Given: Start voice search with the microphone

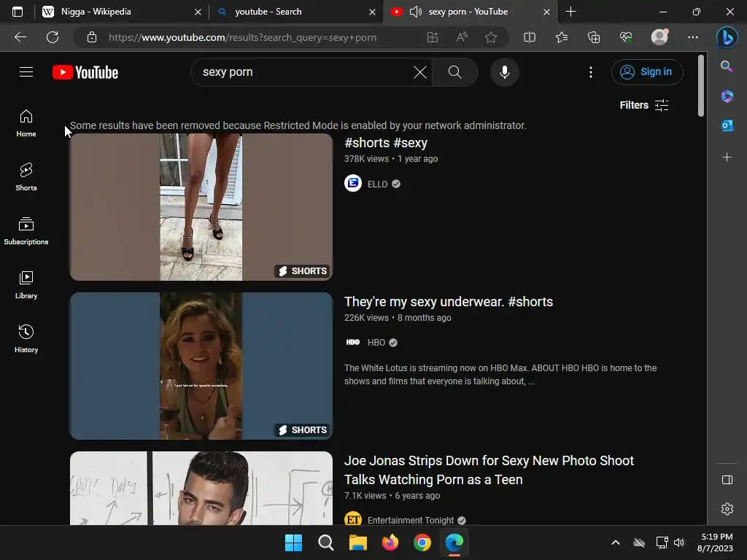Looking at the screenshot, I should 505,72.
